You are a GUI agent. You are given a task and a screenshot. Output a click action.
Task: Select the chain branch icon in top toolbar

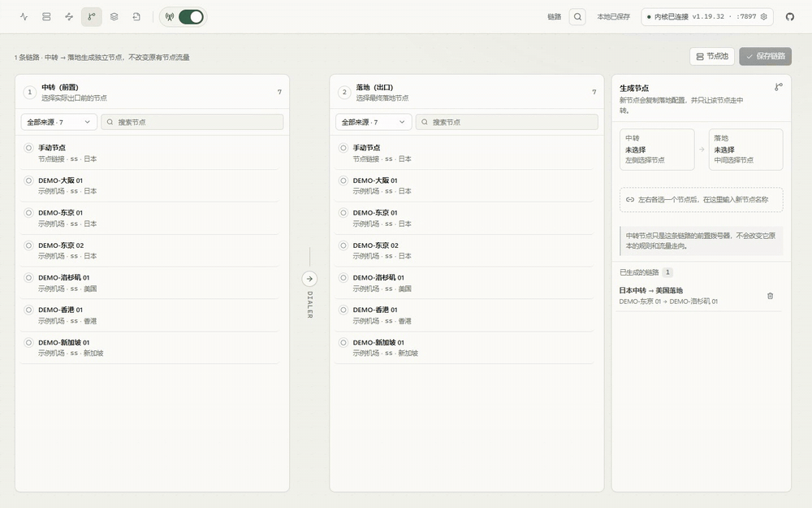92,16
